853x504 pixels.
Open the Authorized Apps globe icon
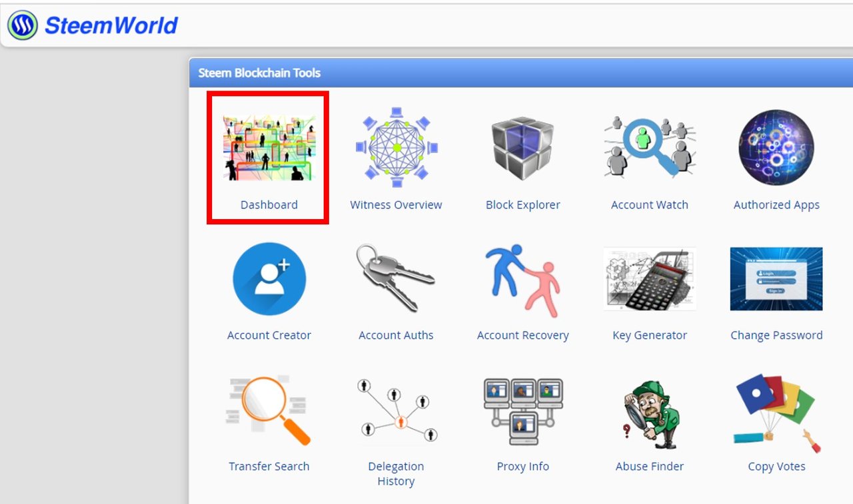(776, 147)
